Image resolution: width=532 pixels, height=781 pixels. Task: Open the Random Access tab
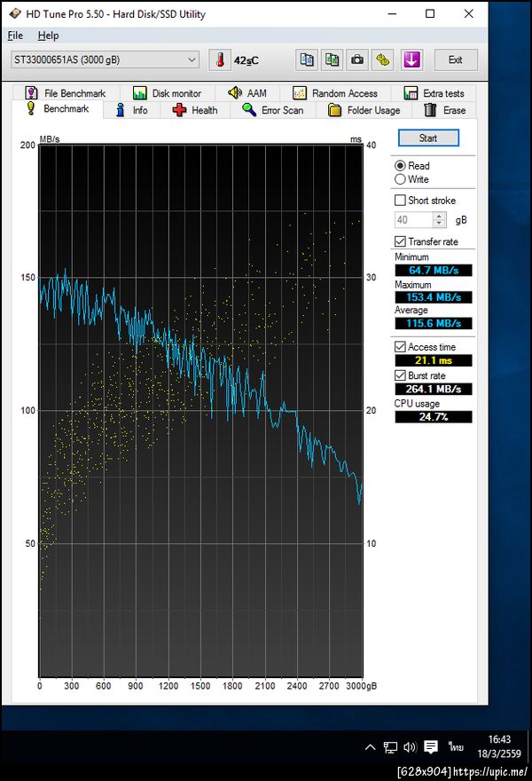click(x=335, y=93)
